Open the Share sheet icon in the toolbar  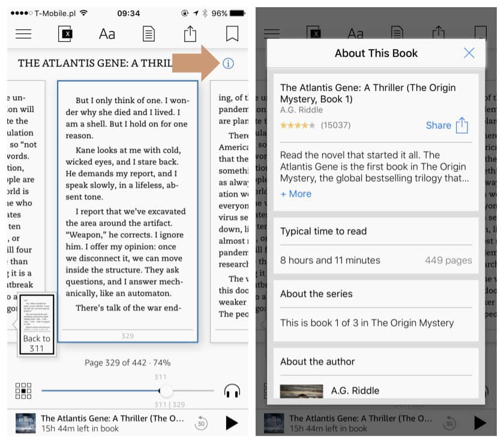190,34
